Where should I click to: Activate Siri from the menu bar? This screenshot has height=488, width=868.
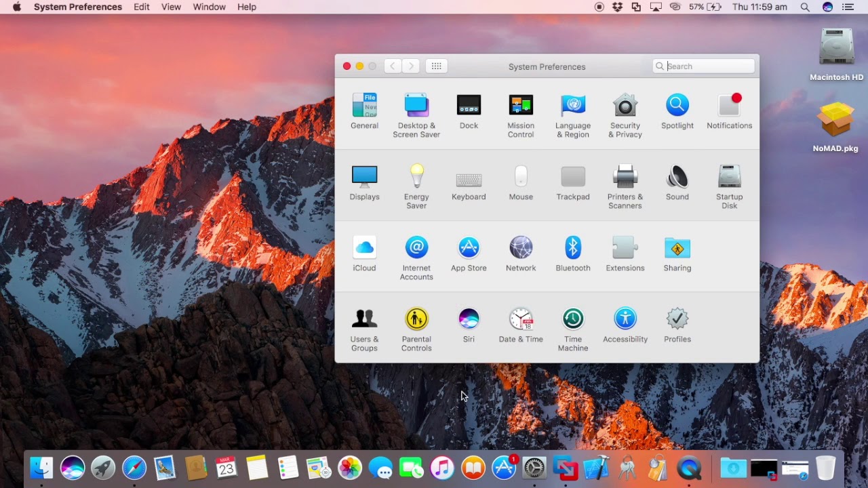827,7
